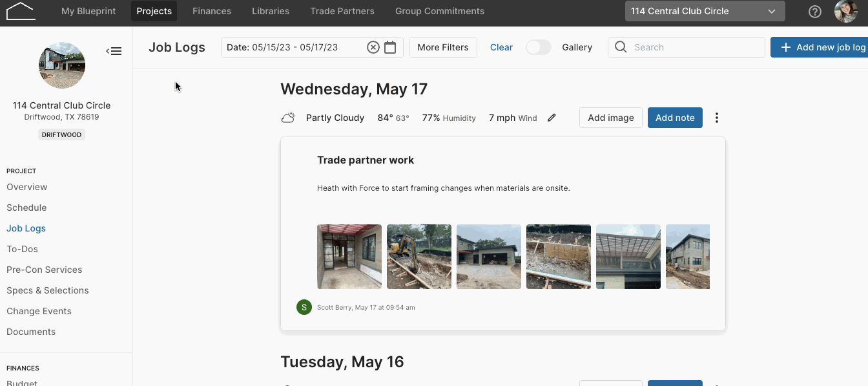Viewport: 868px width, 386px height.
Task: Click the 84° temperature value
Action: coord(386,118)
